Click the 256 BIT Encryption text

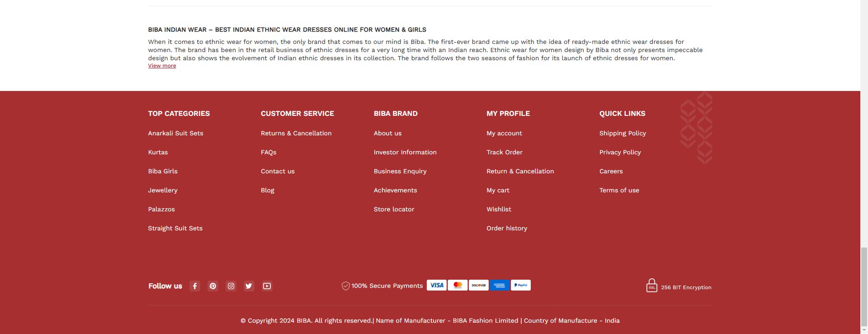pos(686,287)
